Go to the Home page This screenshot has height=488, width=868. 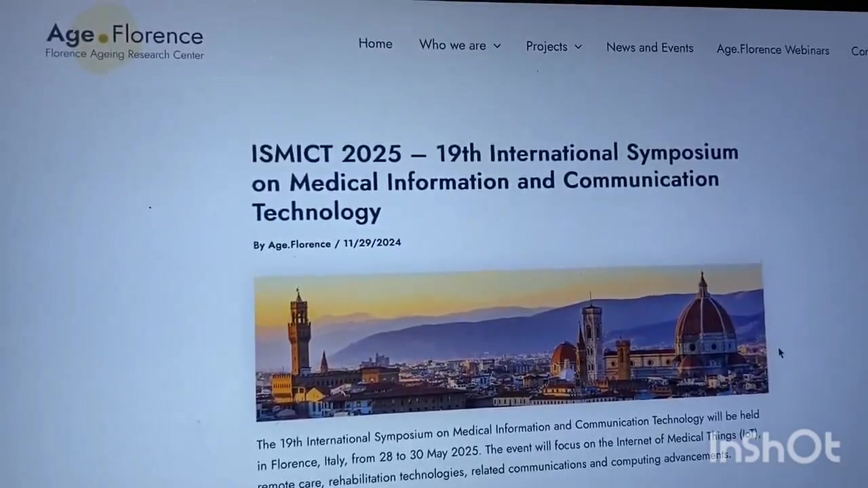pos(375,43)
